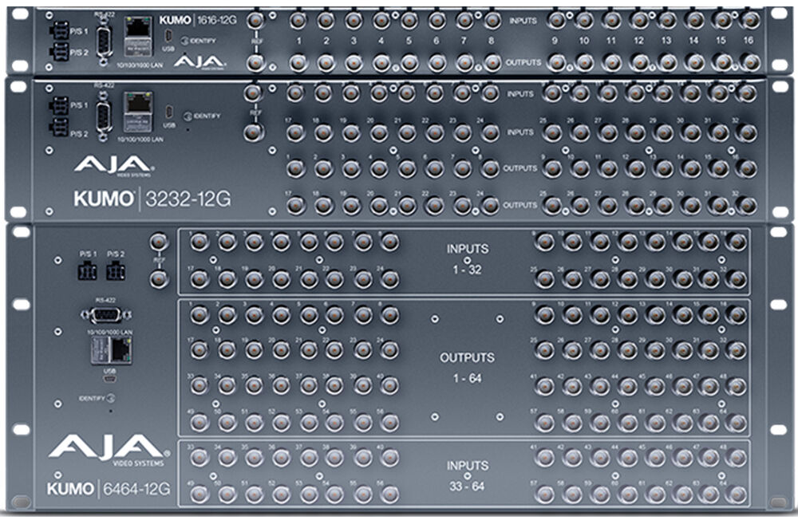Viewport: 798px width, 532px height.
Task: Click the OUTPUTS 1 - 64 section label
Action: coord(467,368)
